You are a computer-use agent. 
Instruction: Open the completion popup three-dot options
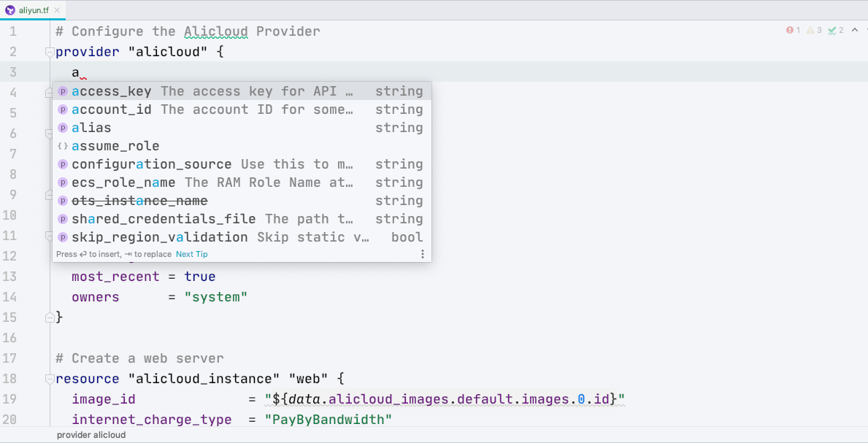[x=422, y=254]
